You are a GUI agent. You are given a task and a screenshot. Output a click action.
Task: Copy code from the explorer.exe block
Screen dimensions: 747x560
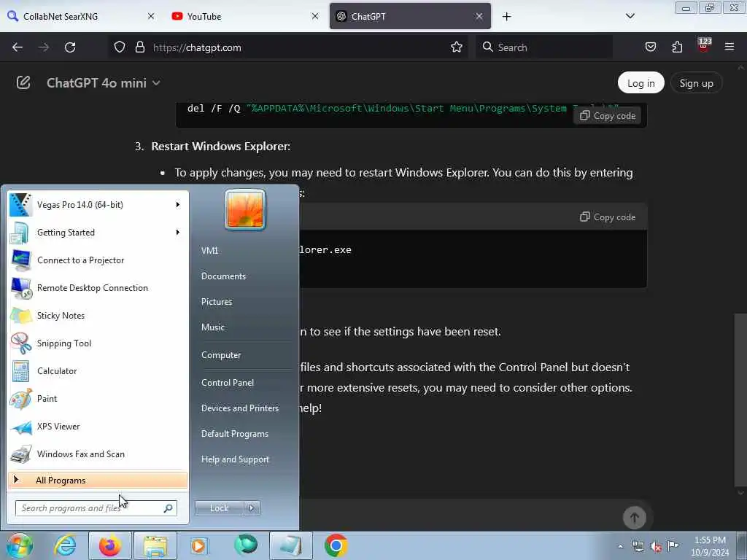(x=608, y=217)
